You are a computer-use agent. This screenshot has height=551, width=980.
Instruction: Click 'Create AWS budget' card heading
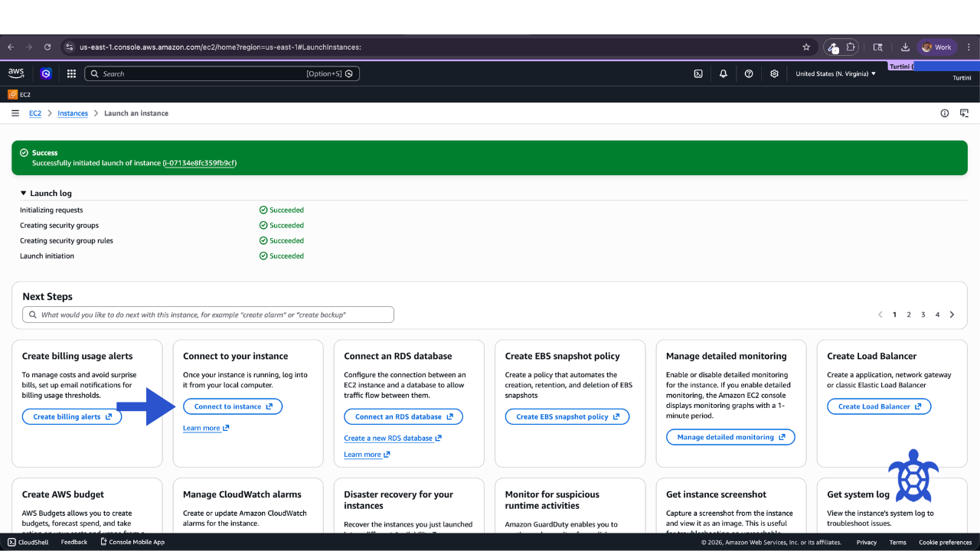63,494
